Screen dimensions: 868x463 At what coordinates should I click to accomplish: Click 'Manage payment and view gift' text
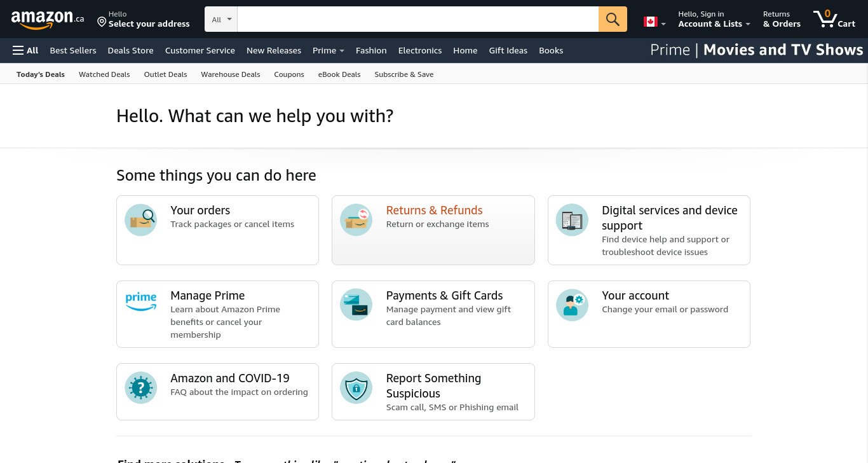pyautogui.click(x=448, y=310)
